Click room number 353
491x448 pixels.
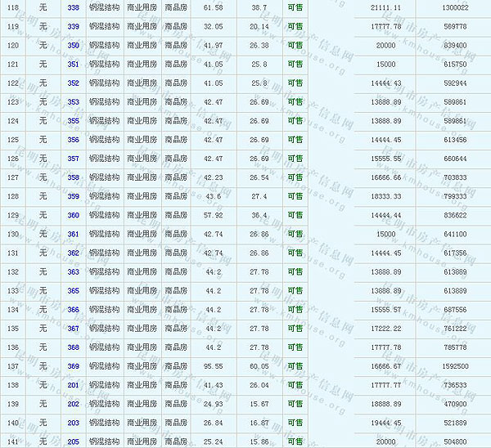coord(74,102)
